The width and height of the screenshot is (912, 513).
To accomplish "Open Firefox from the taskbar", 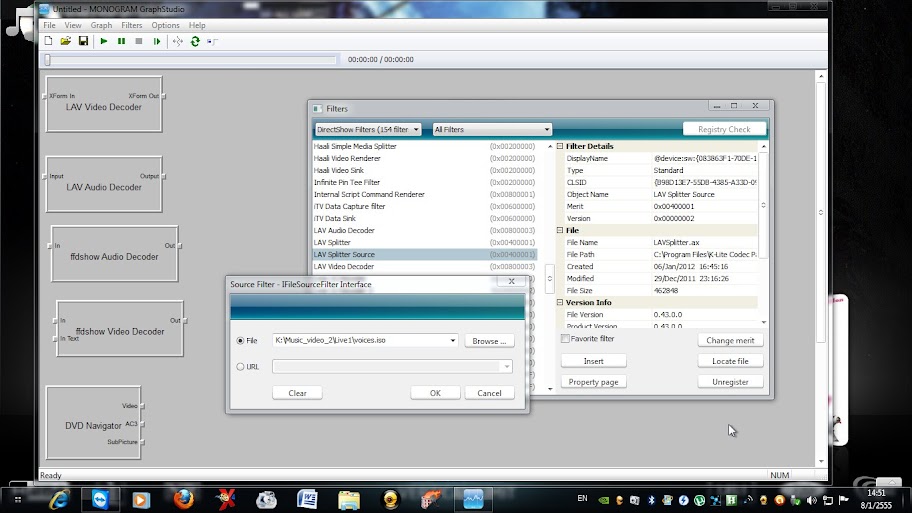I will coord(183,500).
